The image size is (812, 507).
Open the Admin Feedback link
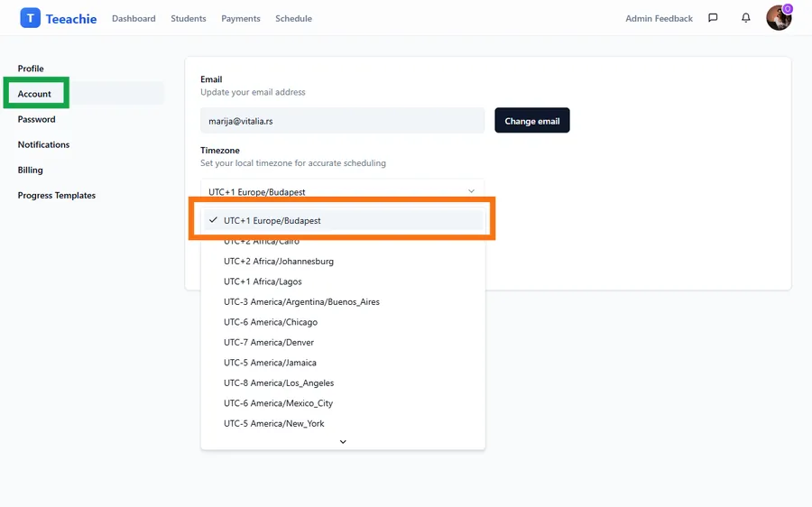[x=659, y=19]
